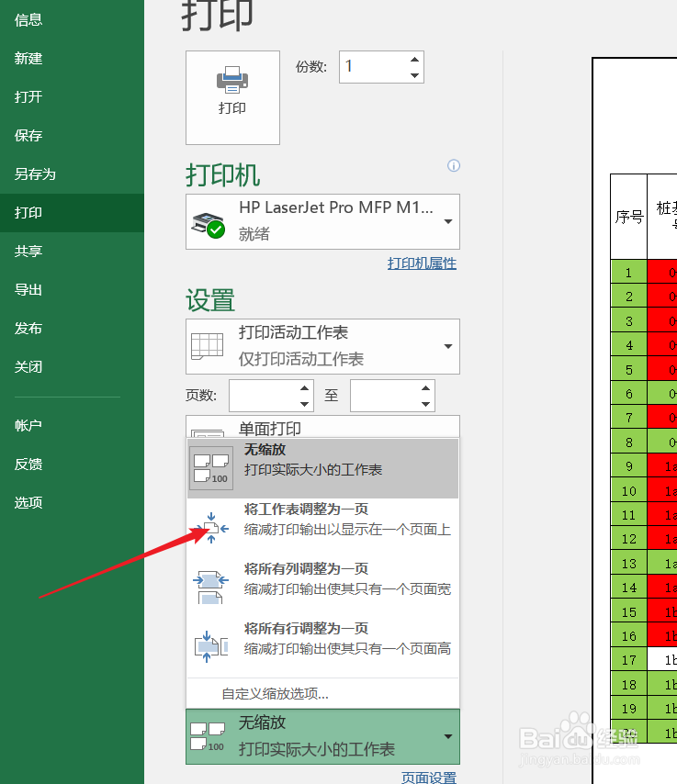677x784 pixels.
Task: Click the large Print button with printer icon
Action: [x=232, y=97]
